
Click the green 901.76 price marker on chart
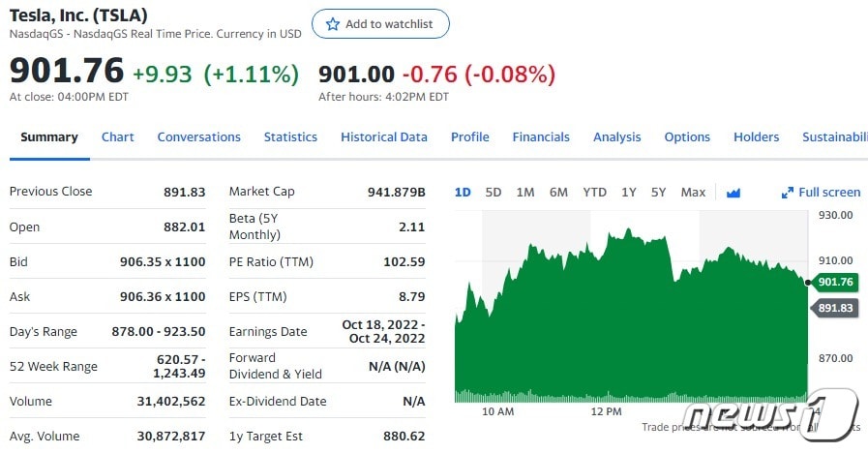(835, 283)
